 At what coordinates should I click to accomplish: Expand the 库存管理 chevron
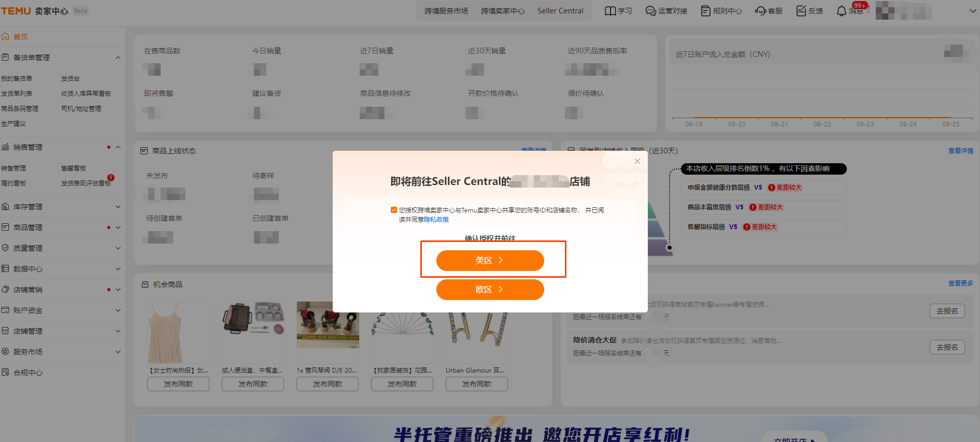point(118,207)
